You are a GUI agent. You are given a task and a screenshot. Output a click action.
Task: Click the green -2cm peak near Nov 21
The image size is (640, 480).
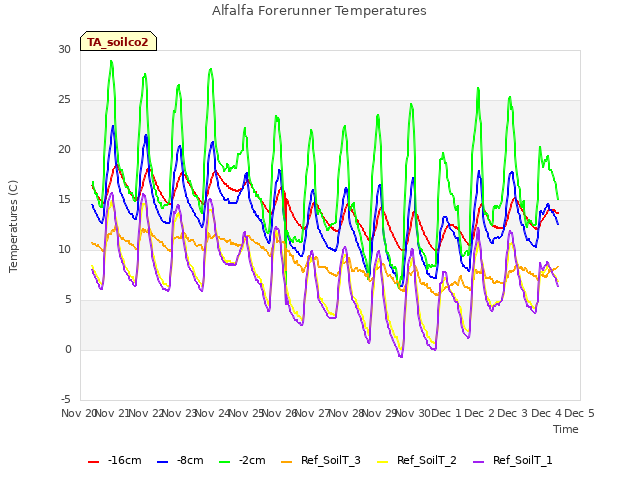coord(111,61)
